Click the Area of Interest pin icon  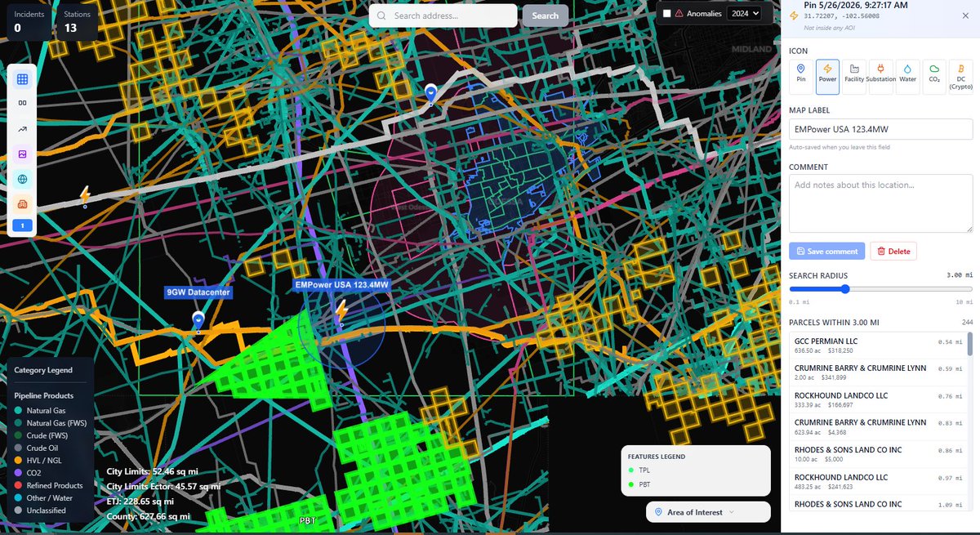tap(659, 512)
